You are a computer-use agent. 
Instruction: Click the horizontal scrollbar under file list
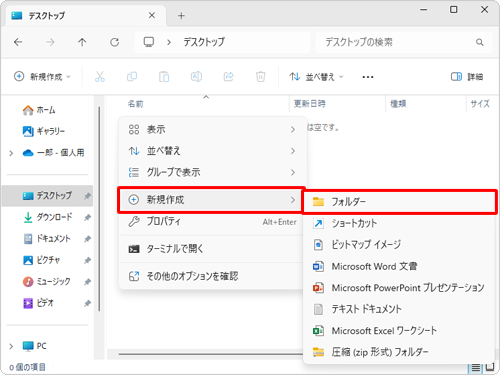[x=211, y=354]
